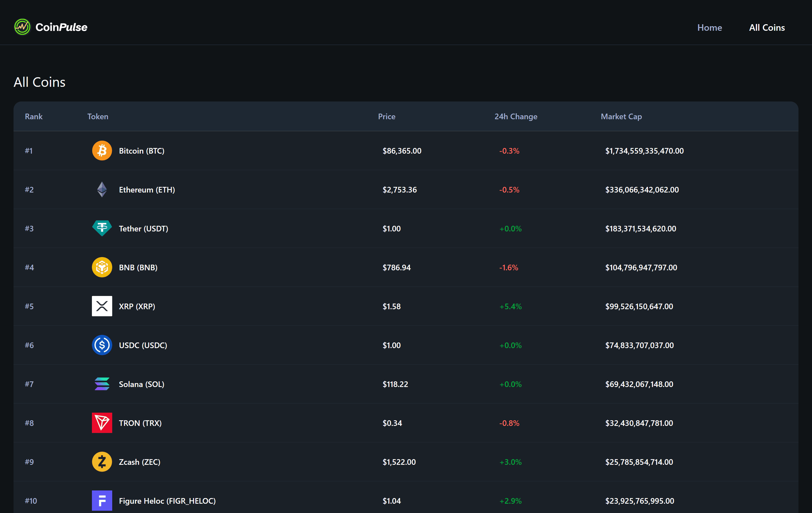812x513 pixels.
Task: Click XRP market cap $99,526,150,647.00
Action: [x=639, y=306]
